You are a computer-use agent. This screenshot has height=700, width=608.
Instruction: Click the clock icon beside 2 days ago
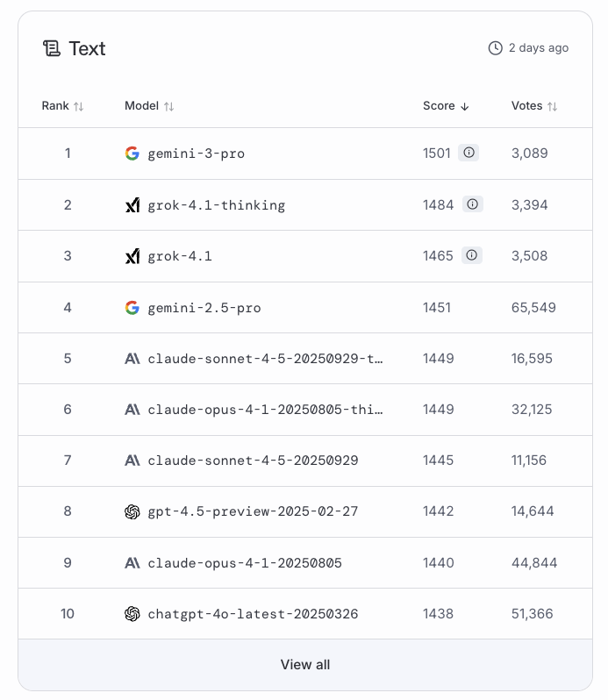click(495, 47)
